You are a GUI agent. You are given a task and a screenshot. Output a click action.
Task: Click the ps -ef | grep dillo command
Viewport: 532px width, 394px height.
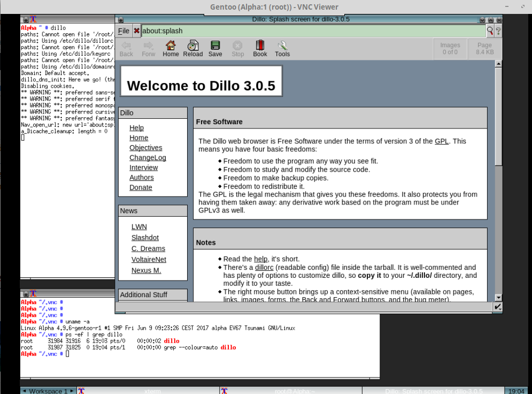(x=94, y=335)
